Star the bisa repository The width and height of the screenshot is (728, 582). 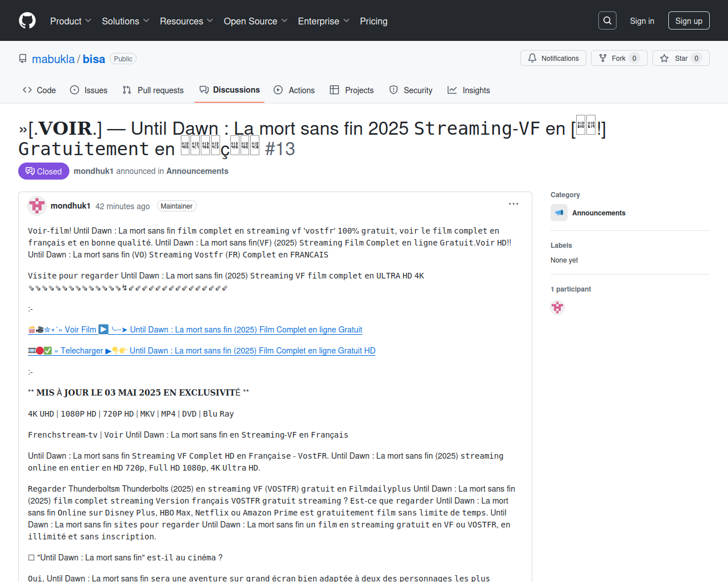[x=681, y=58]
